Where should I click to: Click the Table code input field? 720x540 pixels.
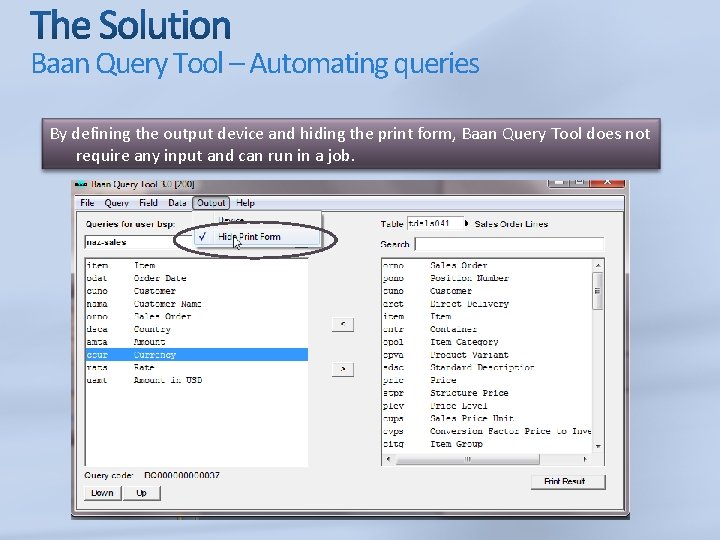[435, 224]
